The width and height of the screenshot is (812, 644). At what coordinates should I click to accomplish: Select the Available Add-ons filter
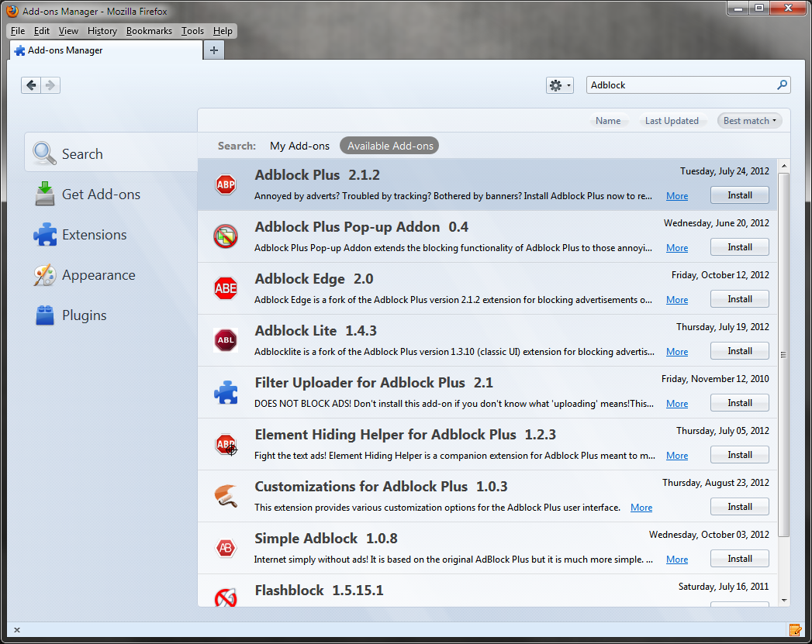coord(389,146)
